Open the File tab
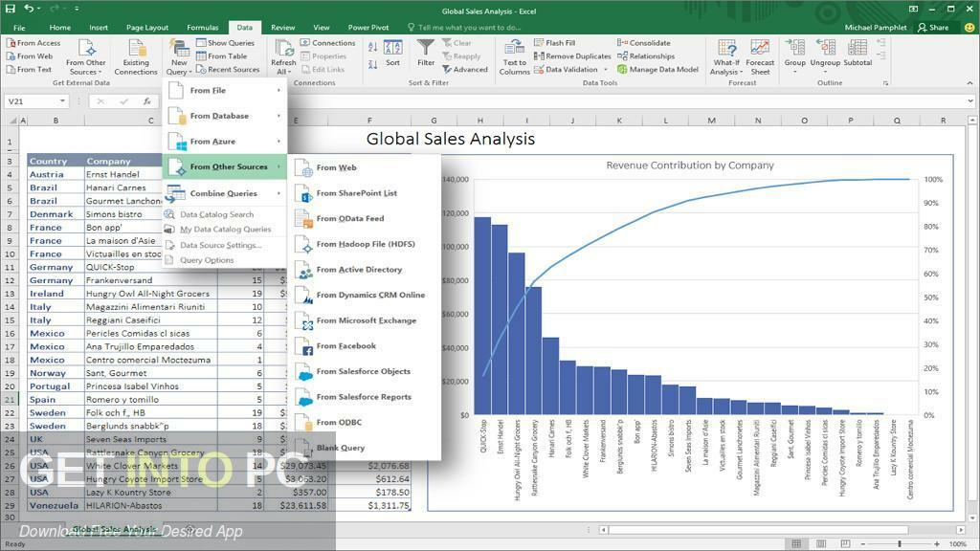This screenshot has height=551, width=980. pyautogui.click(x=19, y=28)
